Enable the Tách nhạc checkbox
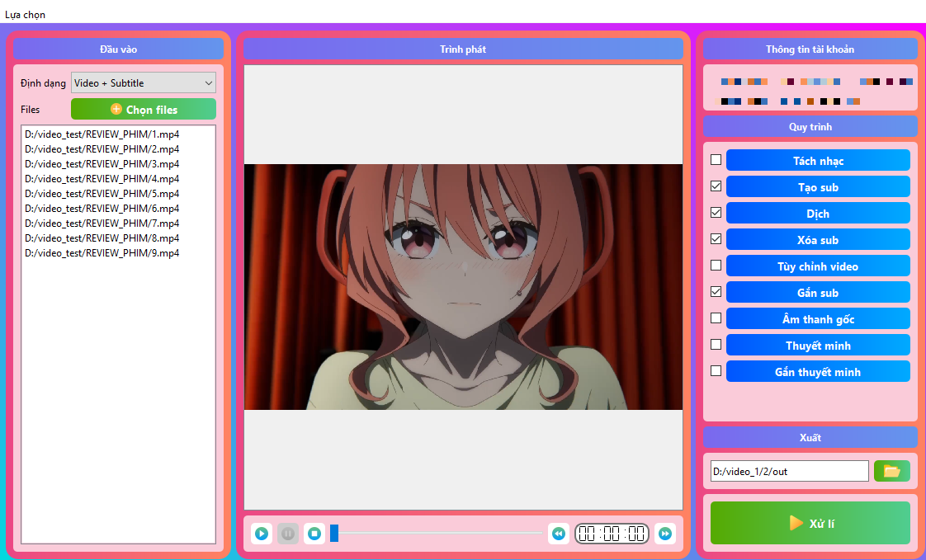Viewport: 926px width, 560px height. tap(716, 160)
